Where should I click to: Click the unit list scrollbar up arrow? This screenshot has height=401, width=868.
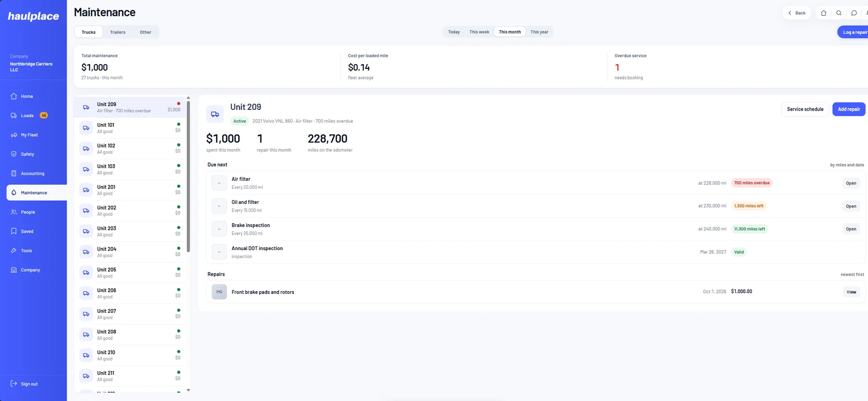188,98
